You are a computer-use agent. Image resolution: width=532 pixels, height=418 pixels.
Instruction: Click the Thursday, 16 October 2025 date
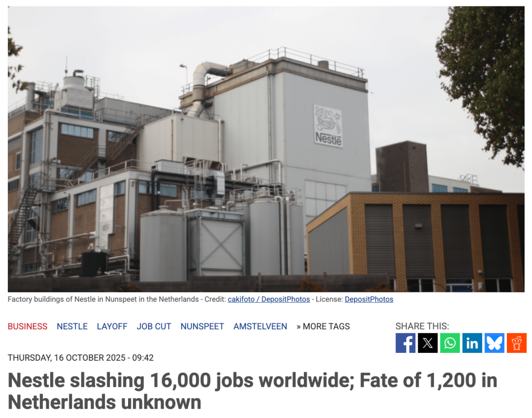pyautogui.click(x=80, y=358)
